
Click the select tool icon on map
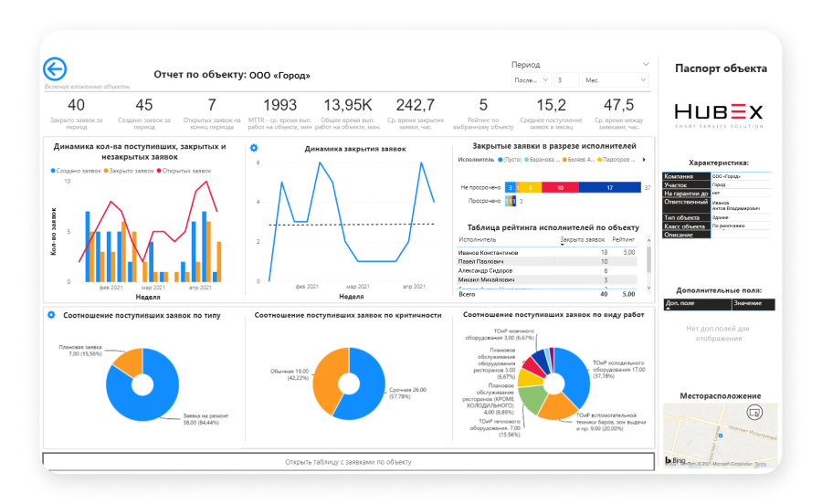tap(753, 413)
